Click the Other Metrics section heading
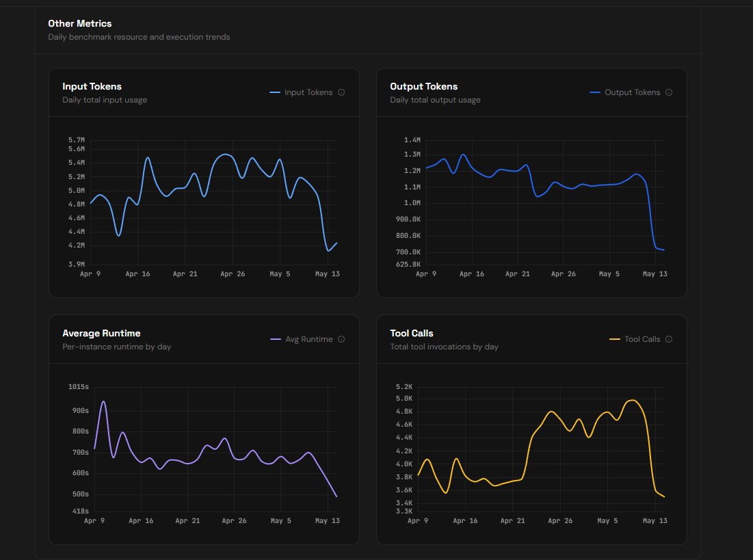The height and width of the screenshot is (560, 753). 80,23
